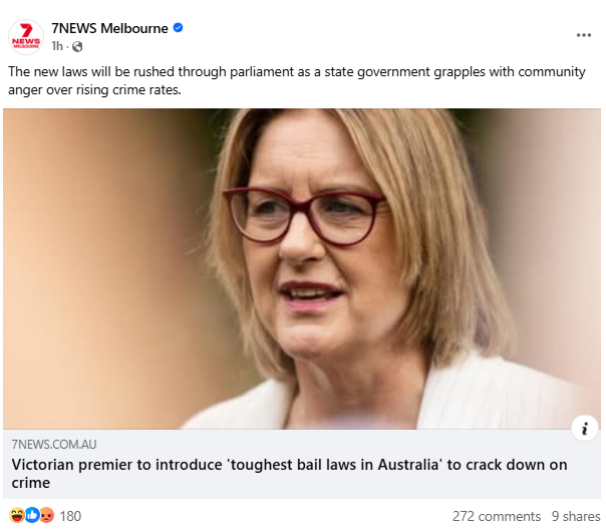
Task: Show who reacted via the 180 count
Action: pos(70,516)
